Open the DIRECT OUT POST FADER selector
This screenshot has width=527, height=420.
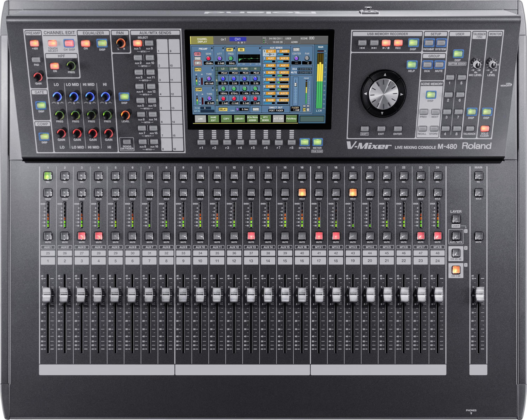coord(276,110)
